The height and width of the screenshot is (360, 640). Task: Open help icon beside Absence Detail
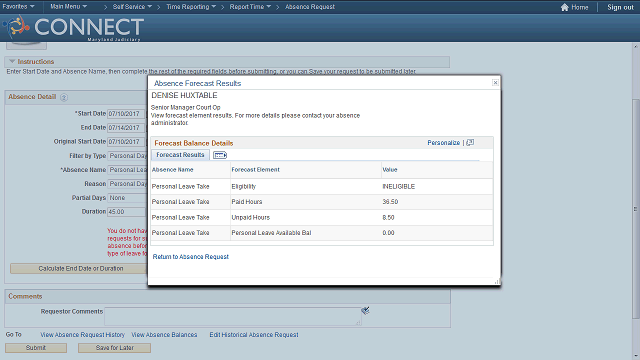click(x=64, y=97)
